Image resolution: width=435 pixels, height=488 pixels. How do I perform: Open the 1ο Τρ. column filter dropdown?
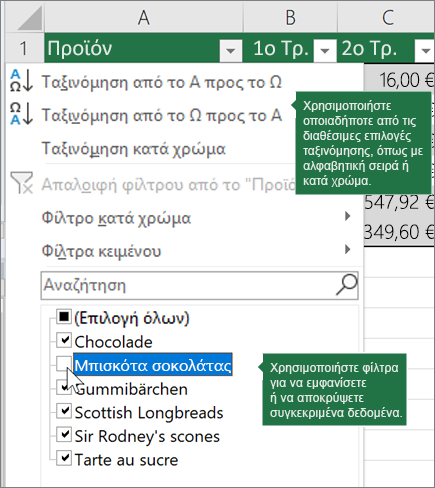tap(324, 50)
